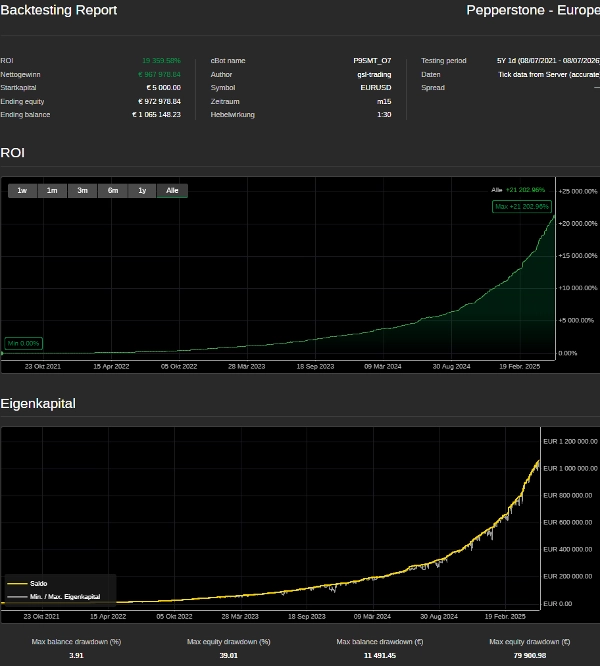
Task: Click the EUR 600 000.00 axis label
Action: tap(568, 523)
